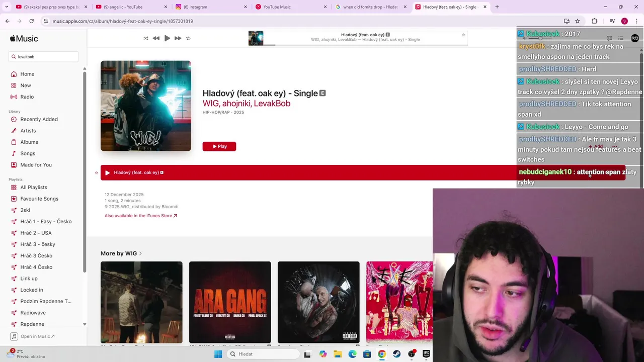Click the now-playing artwork thumbnail

256,38
